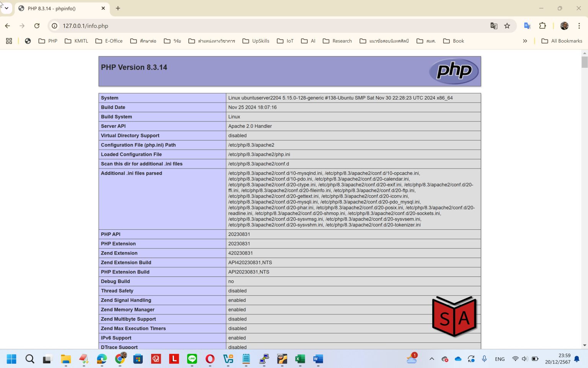The height and width of the screenshot is (368, 588).
Task: Bookmark this page using the star icon
Action: click(507, 26)
